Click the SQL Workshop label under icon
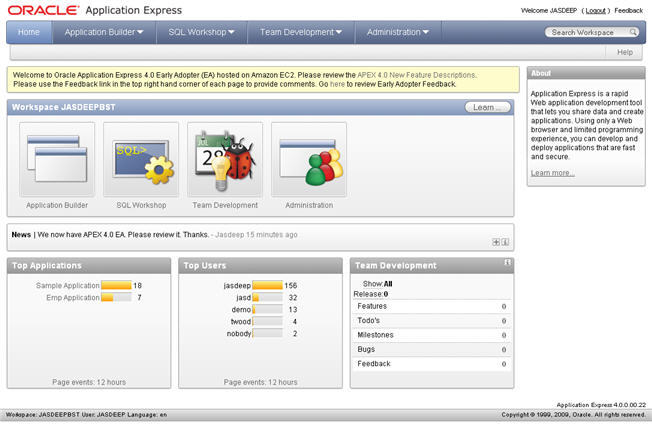This screenshot has width=652, height=427. pos(141,205)
